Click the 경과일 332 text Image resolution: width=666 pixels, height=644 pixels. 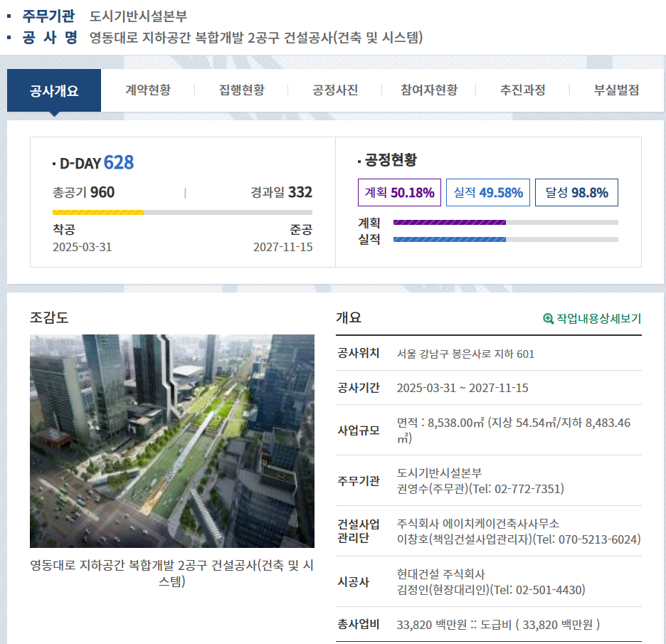[281, 192]
